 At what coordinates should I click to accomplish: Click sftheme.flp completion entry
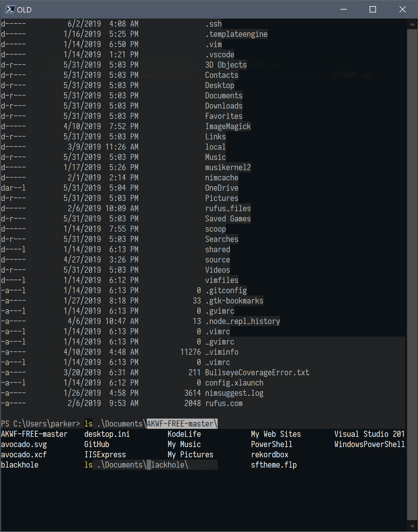(x=274, y=465)
